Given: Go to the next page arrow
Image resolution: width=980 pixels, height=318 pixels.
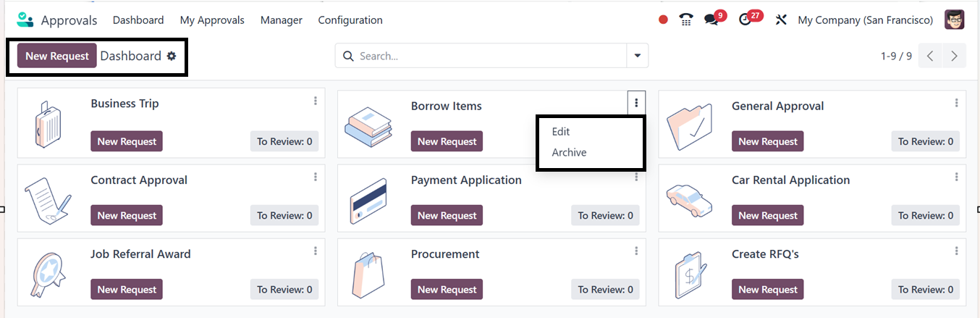Looking at the screenshot, I should pyautogui.click(x=955, y=56).
